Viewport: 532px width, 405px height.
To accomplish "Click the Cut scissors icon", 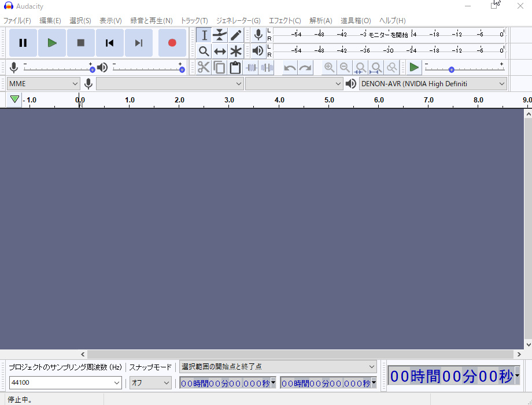I will click(204, 68).
